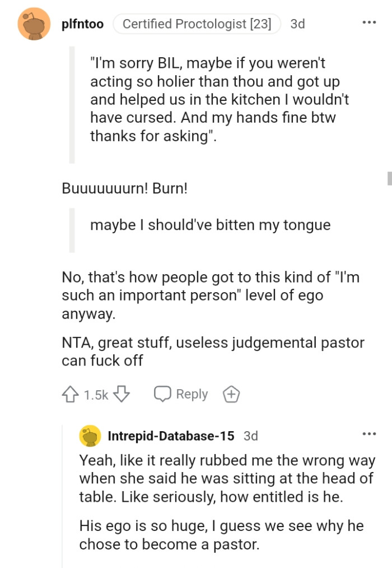Downvote plfntoo's comment
The image size is (392, 568).
(122, 395)
